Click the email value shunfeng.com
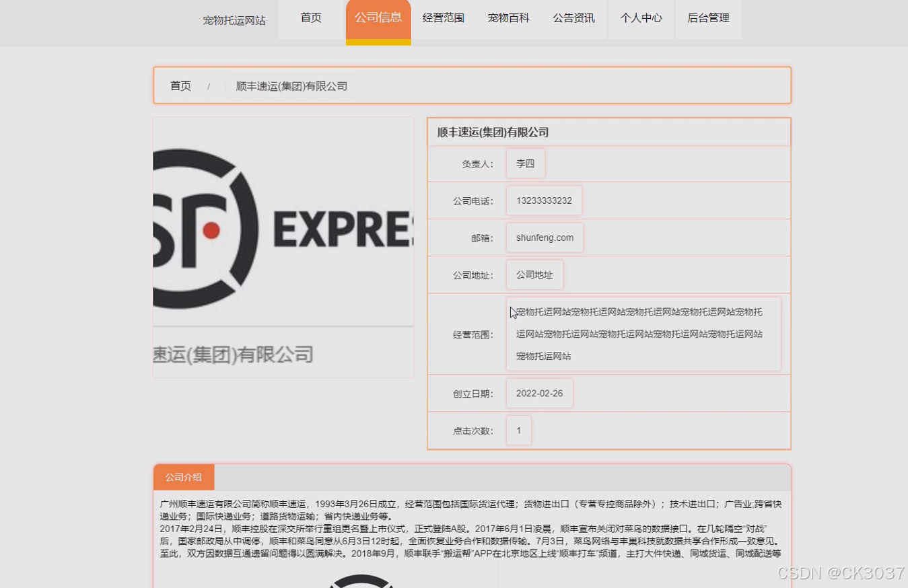The width and height of the screenshot is (908, 588). coord(545,237)
